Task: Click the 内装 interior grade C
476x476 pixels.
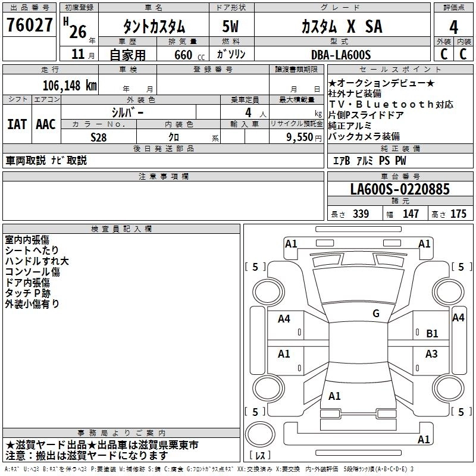Action: pyautogui.click(x=463, y=54)
